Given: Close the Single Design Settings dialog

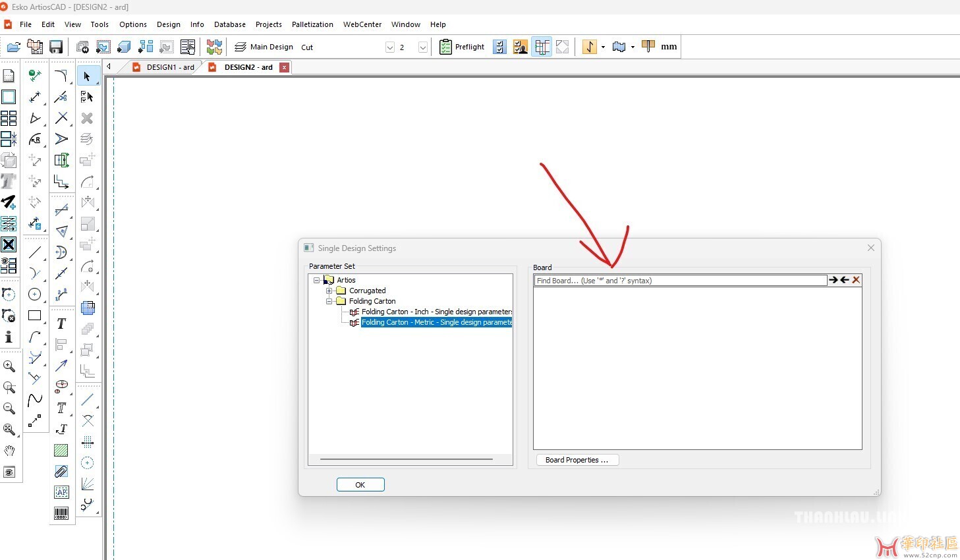Looking at the screenshot, I should tap(871, 248).
